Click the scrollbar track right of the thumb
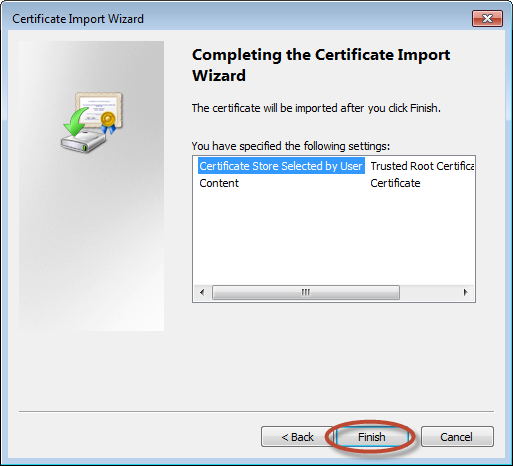 pos(428,292)
